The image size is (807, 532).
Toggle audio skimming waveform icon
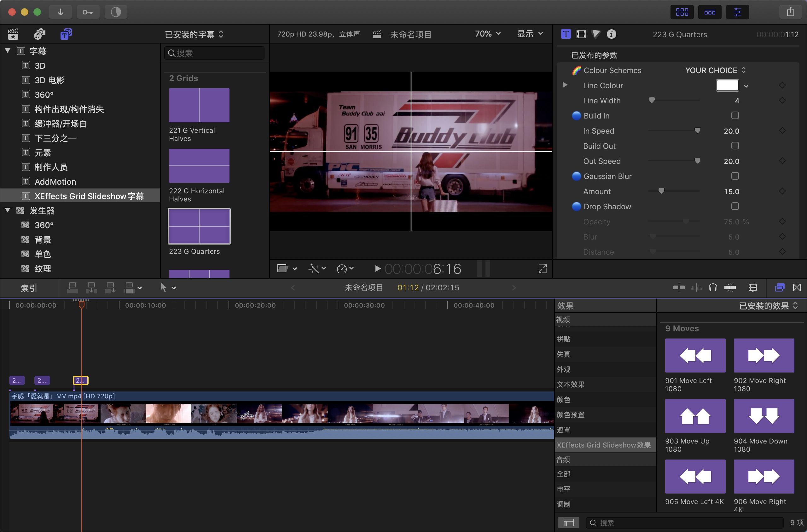pos(696,288)
